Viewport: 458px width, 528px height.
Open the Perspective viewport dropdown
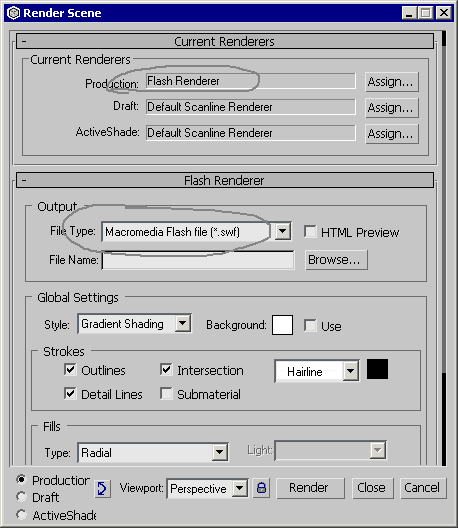coord(239,488)
